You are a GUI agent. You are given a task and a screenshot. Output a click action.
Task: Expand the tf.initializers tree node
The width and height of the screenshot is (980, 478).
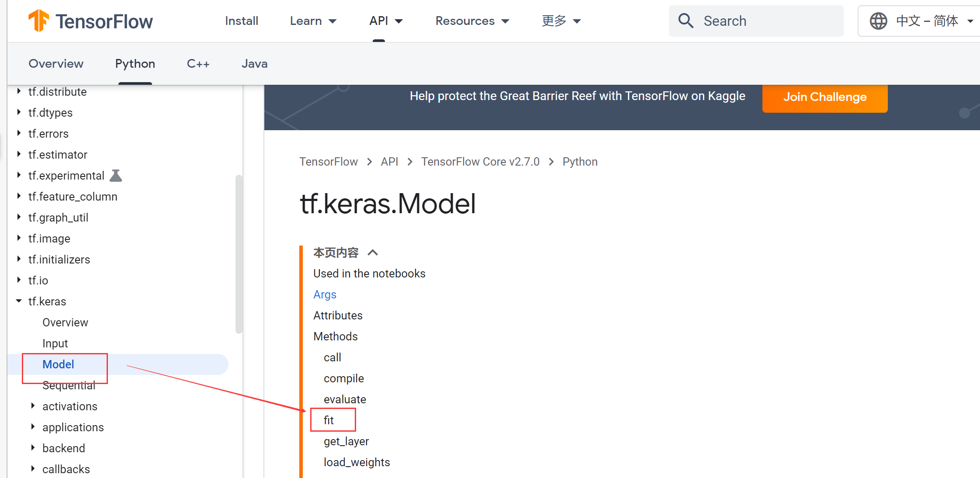pos(19,259)
